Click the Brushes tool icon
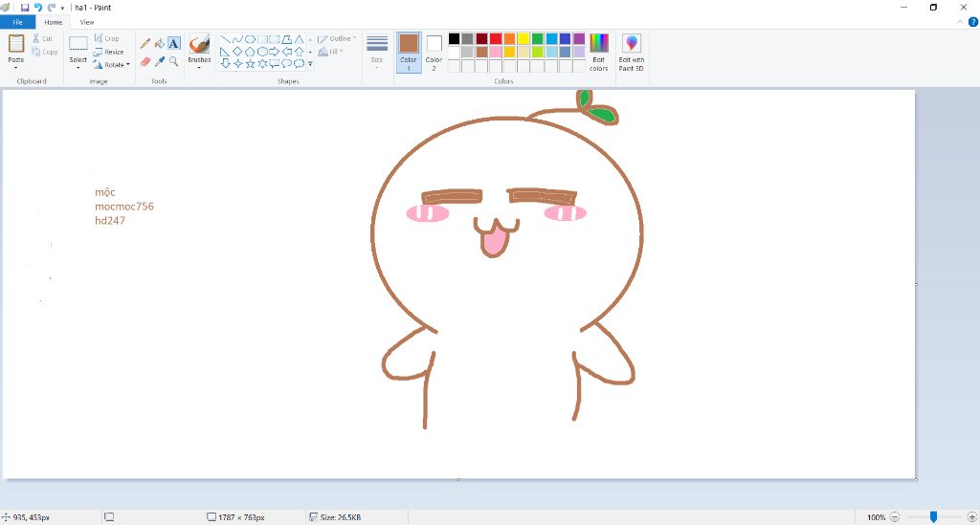This screenshot has height=525, width=980. tap(199, 44)
